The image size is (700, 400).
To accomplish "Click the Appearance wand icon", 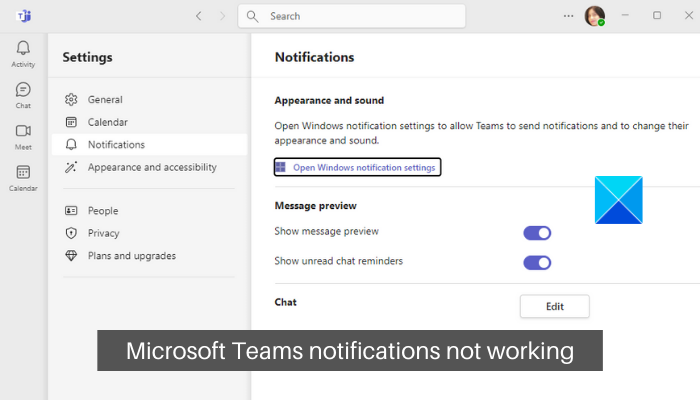I will 71,167.
